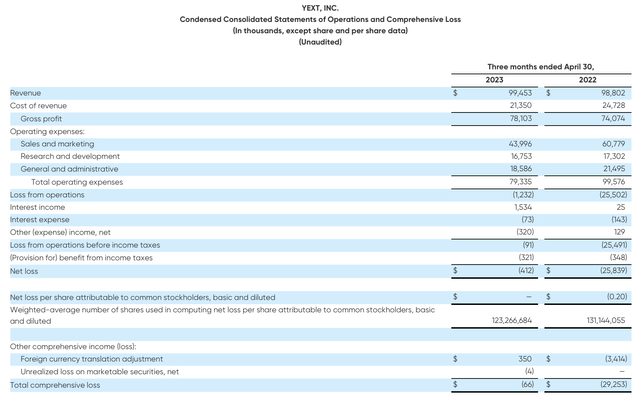This screenshot has height=399, width=640.
Task: Click the 2023 column header
Action: [x=494, y=80]
